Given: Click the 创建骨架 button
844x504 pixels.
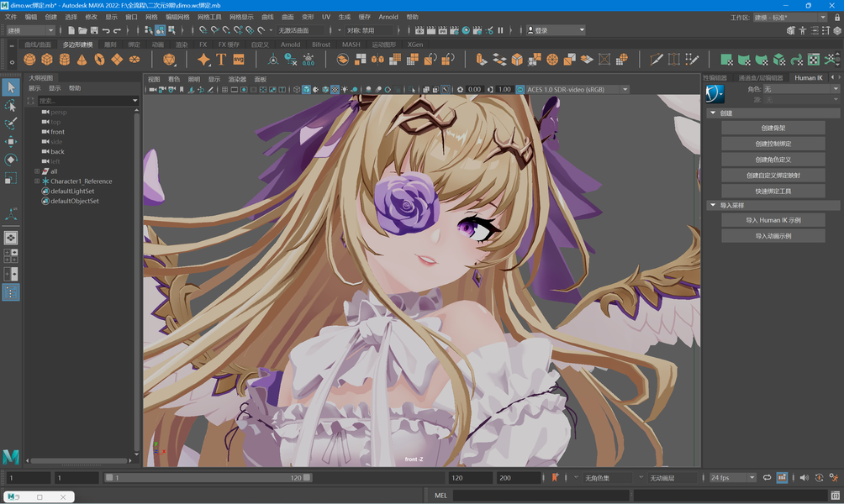Looking at the screenshot, I should (x=773, y=128).
